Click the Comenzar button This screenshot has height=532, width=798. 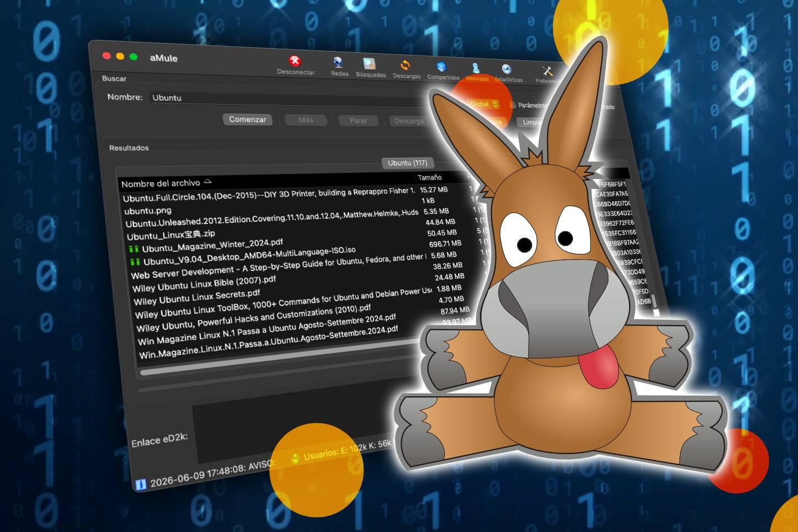[x=248, y=119]
